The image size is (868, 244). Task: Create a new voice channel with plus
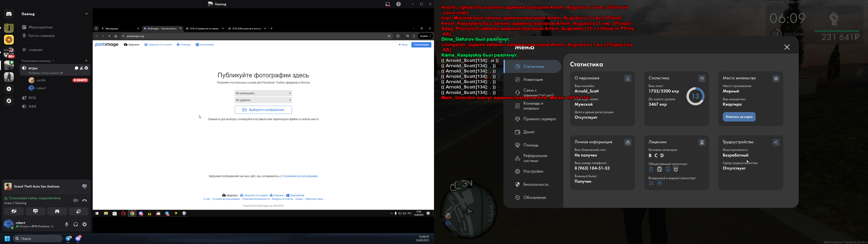pos(86,61)
